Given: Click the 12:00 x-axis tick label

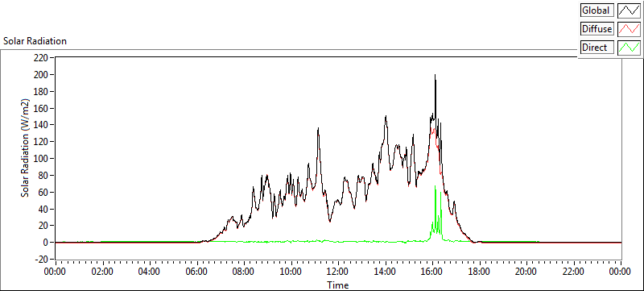Looking at the screenshot, I should tap(338, 272).
